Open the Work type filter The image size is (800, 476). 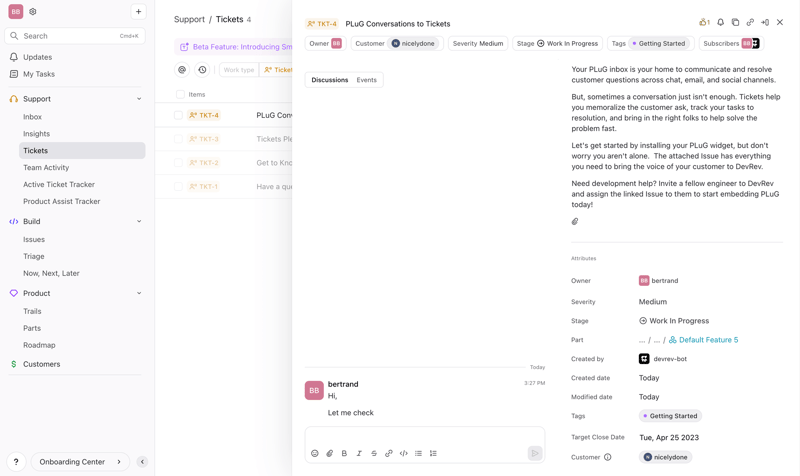(239, 69)
